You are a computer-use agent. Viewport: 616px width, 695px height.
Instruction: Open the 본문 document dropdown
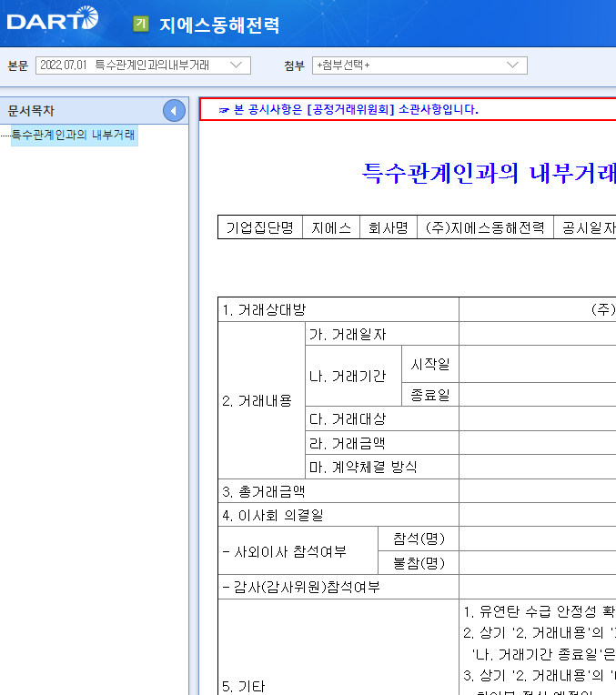[x=143, y=65]
